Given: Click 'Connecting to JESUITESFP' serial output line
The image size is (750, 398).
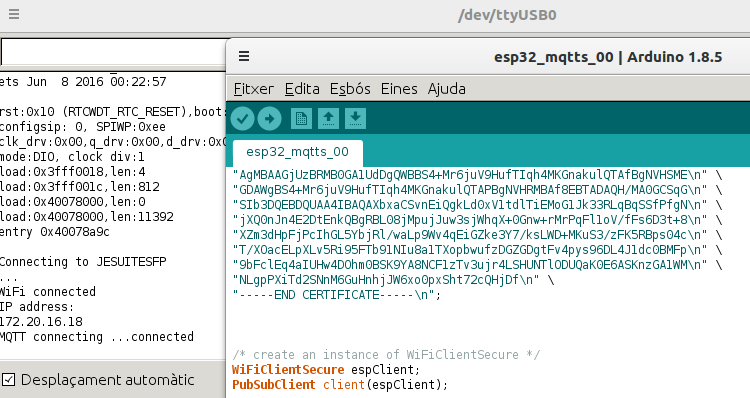Looking at the screenshot, I should coord(83,262).
